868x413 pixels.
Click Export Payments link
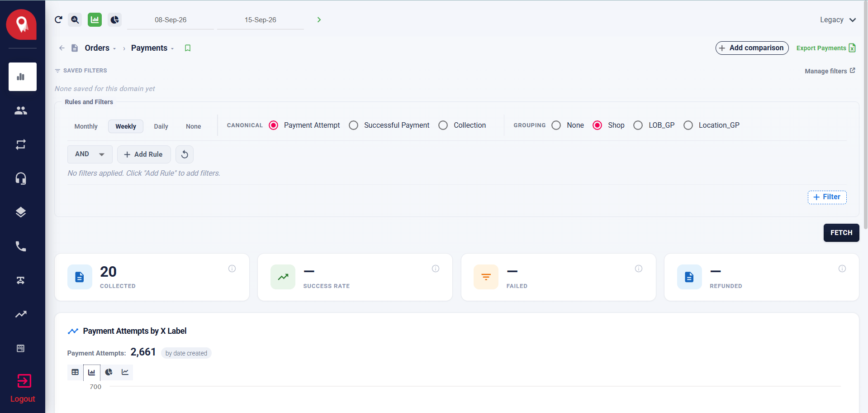(826, 48)
